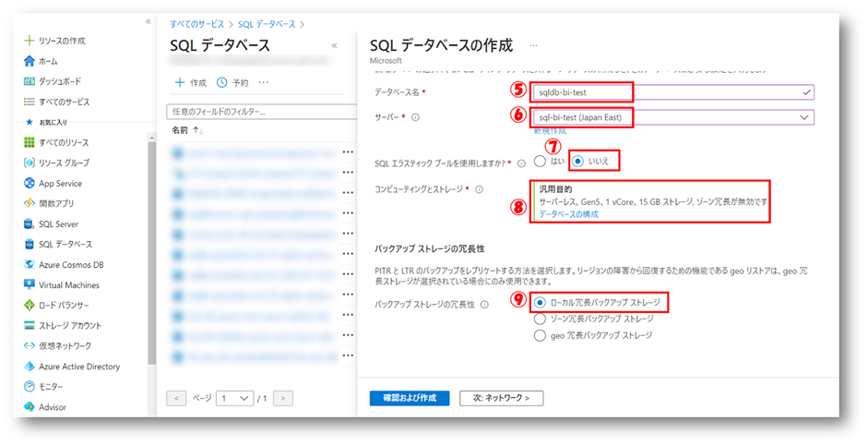
Task: Open the Virtual Machines icon
Action: (x=30, y=284)
